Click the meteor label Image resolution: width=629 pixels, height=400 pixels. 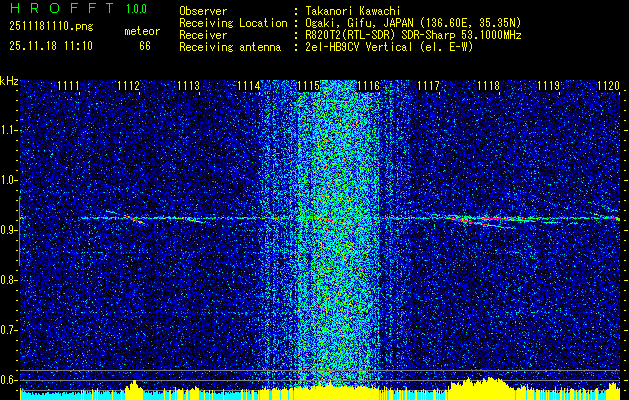(x=142, y=31)
